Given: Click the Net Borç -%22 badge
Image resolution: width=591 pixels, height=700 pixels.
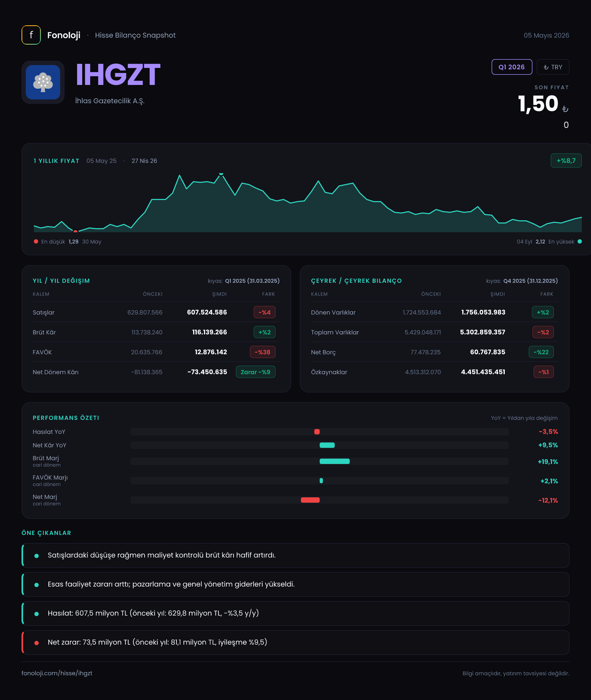Looking at the screenshot, I should click(541, 352).
